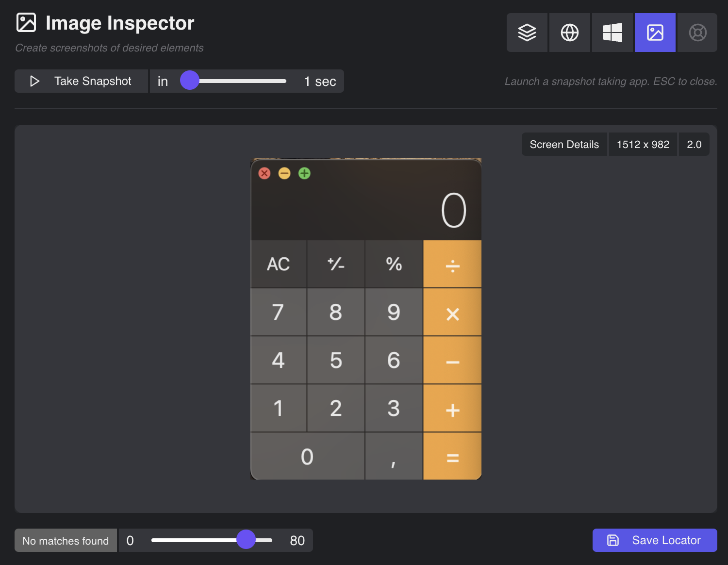Click the 'Create screenshots of desired elements' subtitle

pos(109,48)
